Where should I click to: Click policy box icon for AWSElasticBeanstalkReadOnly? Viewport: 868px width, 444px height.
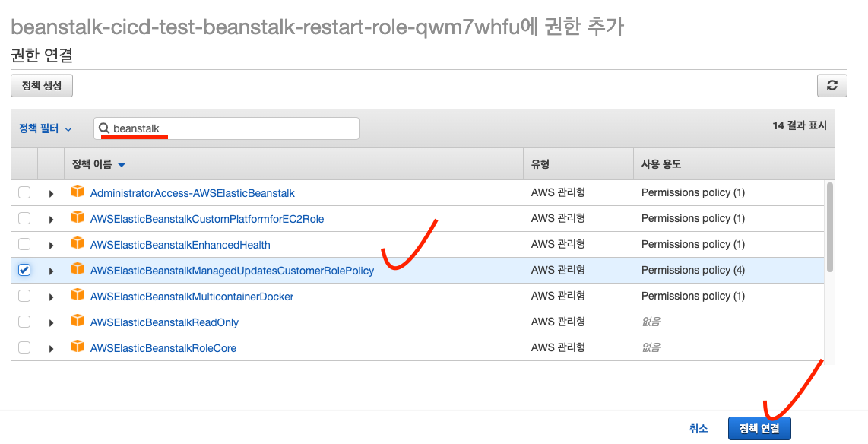[x=78, y=321]
